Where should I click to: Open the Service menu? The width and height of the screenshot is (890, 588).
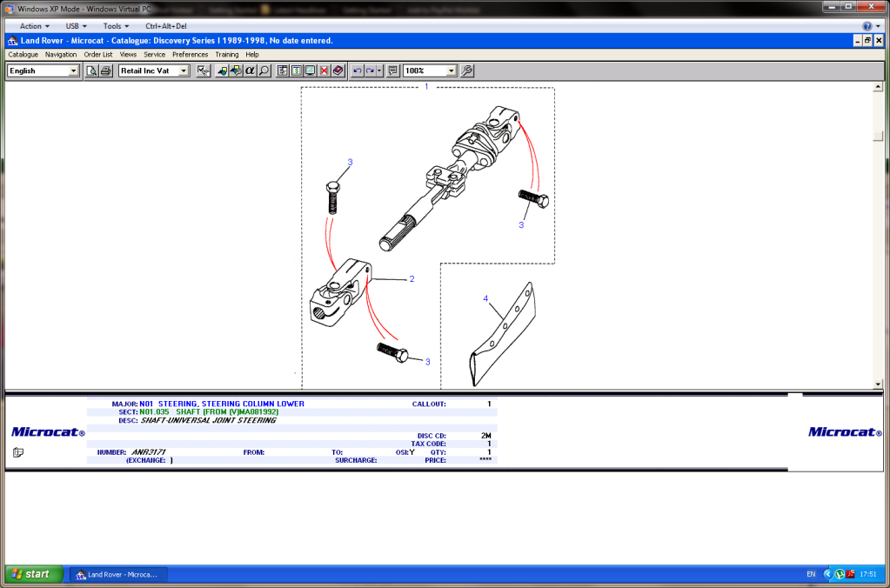tap(154, 55)
